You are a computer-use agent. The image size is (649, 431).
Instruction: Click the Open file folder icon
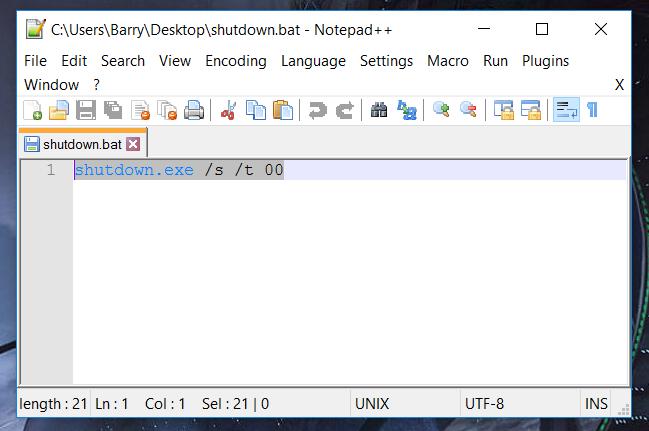tap(59, 110)
